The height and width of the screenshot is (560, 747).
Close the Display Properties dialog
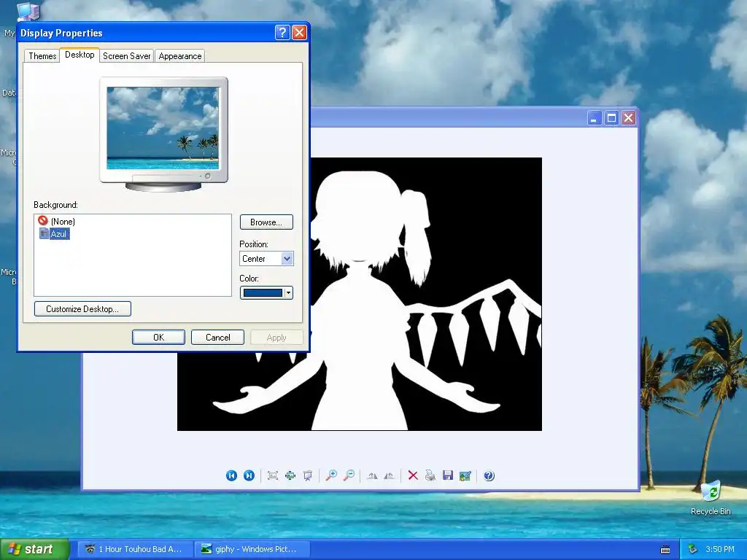pyautogui.click(x=298, y=32)
